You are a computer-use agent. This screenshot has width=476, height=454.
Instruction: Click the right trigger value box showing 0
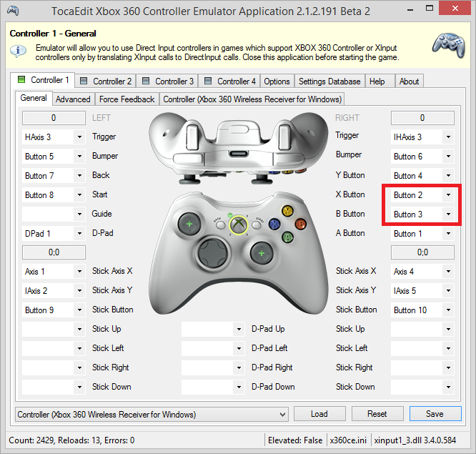422,118
